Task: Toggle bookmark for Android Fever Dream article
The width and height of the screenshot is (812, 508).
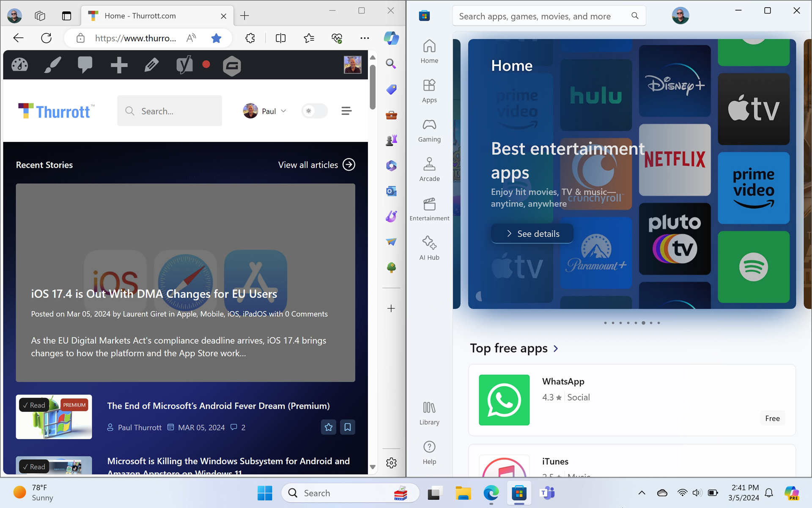Action: 348,427
